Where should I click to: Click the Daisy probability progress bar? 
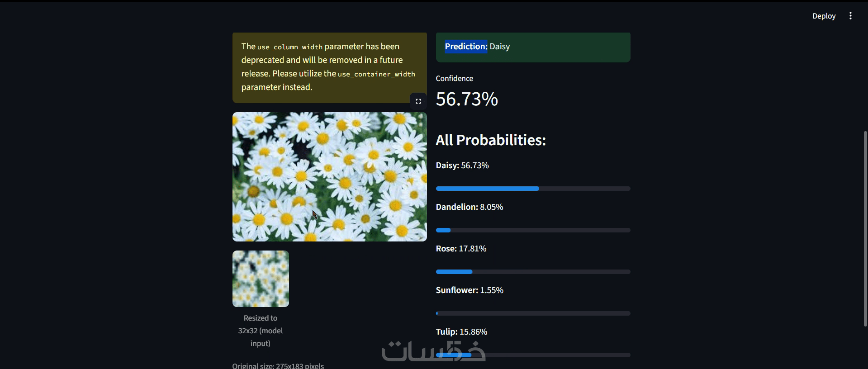click(x=533, y=189)
